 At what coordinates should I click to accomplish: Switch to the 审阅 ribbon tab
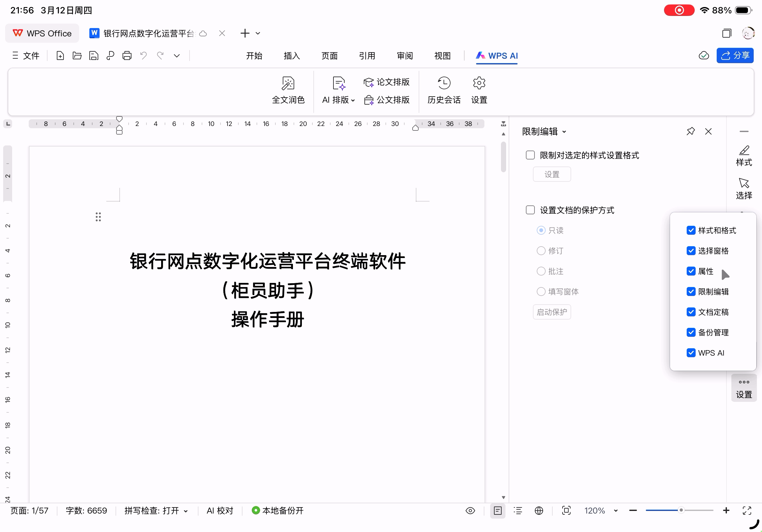tap(405, 56)
